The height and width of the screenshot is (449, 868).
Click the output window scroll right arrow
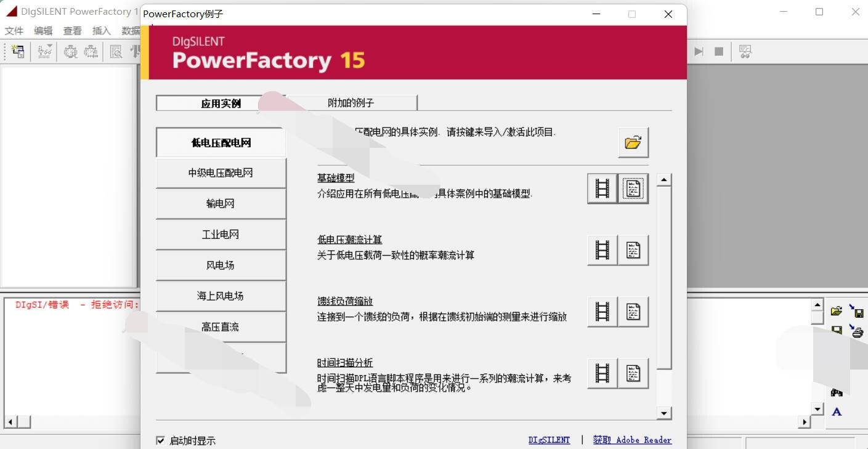pyautogui.click(x=805, y=422)
